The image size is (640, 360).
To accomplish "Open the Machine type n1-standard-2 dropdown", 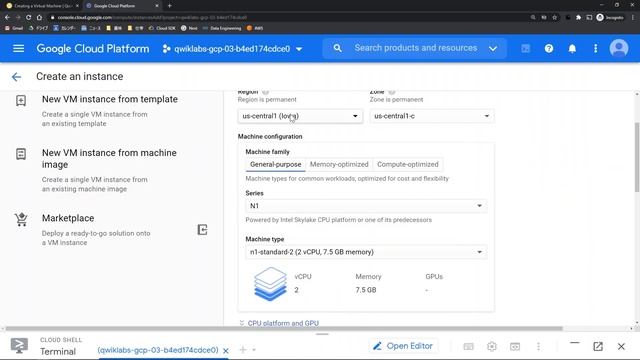I will (x=366, y=252).
